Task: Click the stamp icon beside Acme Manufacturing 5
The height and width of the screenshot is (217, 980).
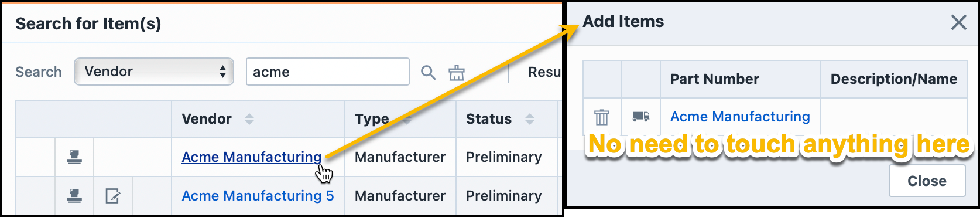Action: coord(74,195)
